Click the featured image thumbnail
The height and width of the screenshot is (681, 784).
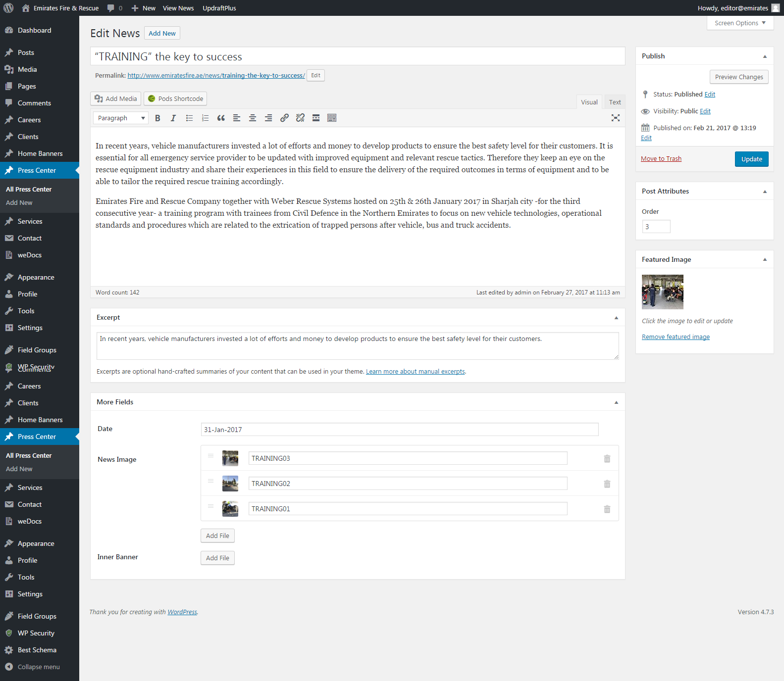pos(662,292)
